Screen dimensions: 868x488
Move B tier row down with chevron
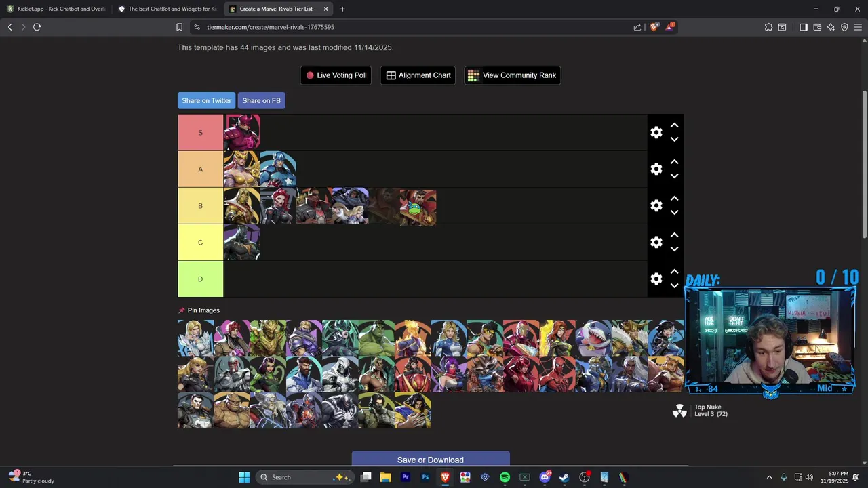pos(674,213)
